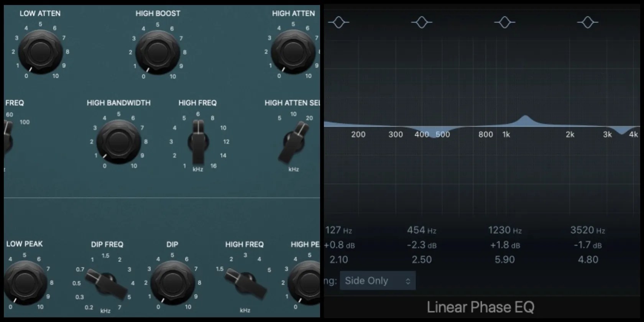Select the 454 Hz frequency value
The height and width of the screenshot is (322, 644).
422,230
